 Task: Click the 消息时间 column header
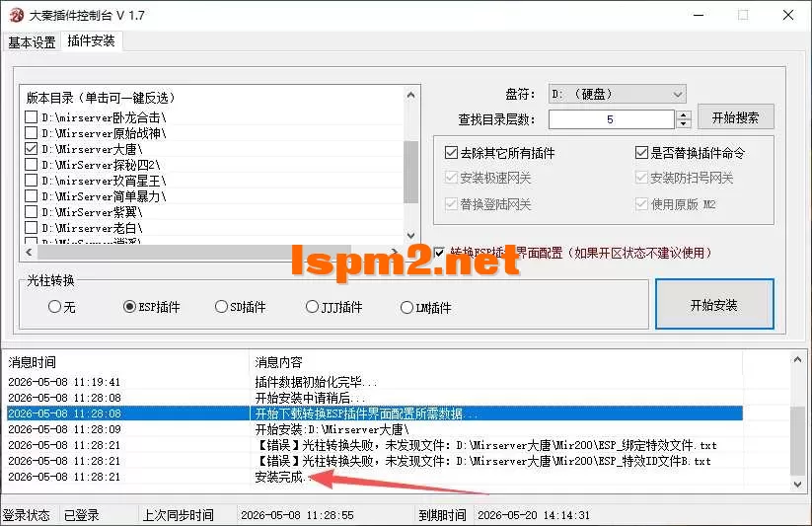tap(126, 362)
